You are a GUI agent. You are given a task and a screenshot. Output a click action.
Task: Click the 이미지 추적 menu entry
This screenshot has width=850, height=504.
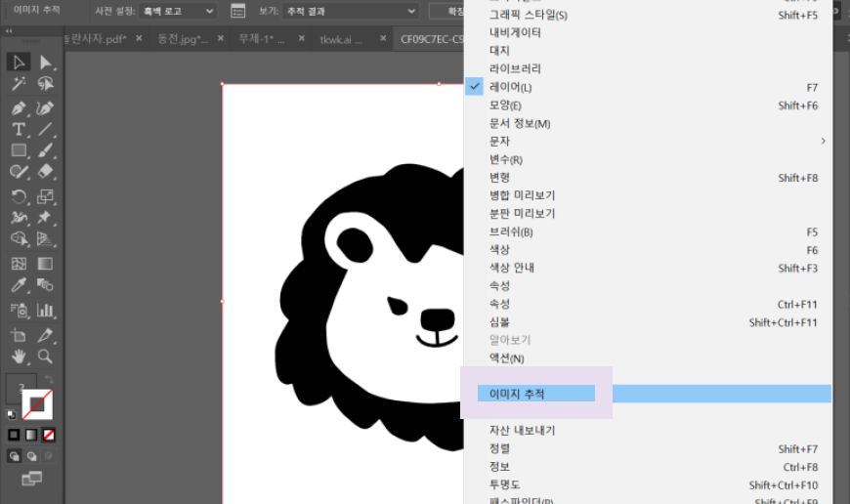tap(518, 394)
